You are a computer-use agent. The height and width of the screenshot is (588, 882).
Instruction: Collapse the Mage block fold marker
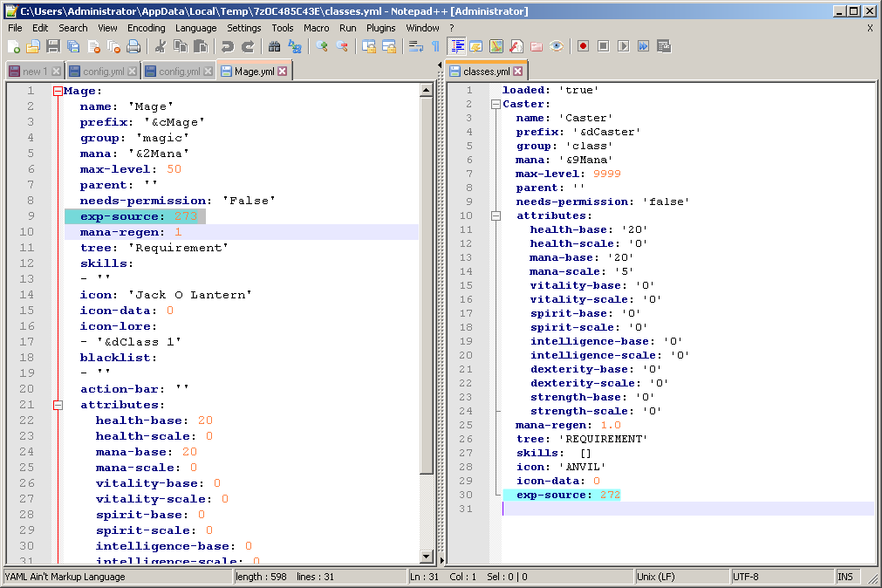[58, 91]
